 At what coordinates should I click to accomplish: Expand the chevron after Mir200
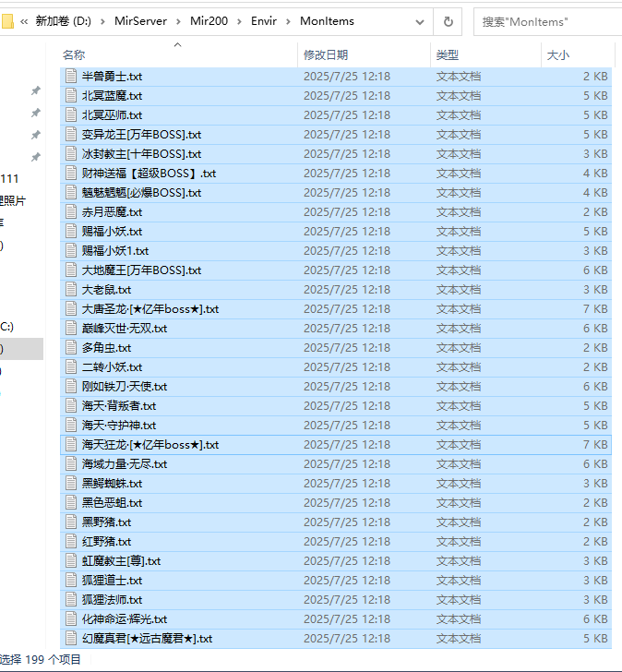pos(239,21)
